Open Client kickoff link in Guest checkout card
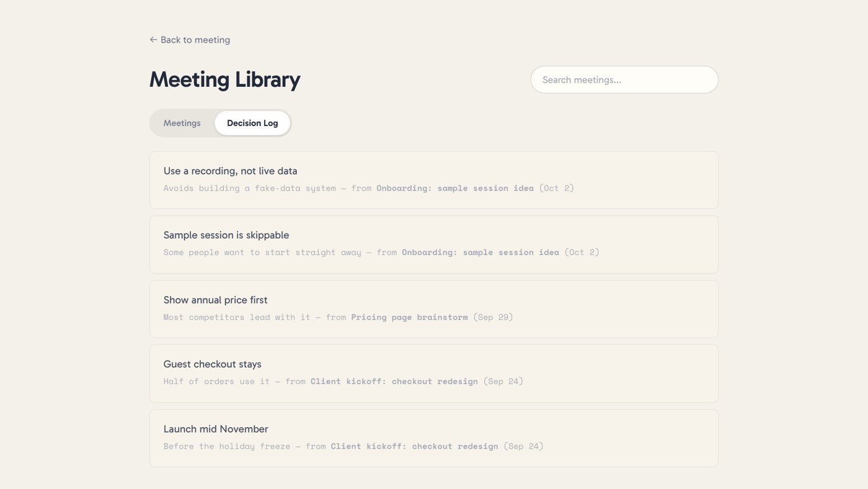Viewport: 868px width, 489px height. pos(394,382)
